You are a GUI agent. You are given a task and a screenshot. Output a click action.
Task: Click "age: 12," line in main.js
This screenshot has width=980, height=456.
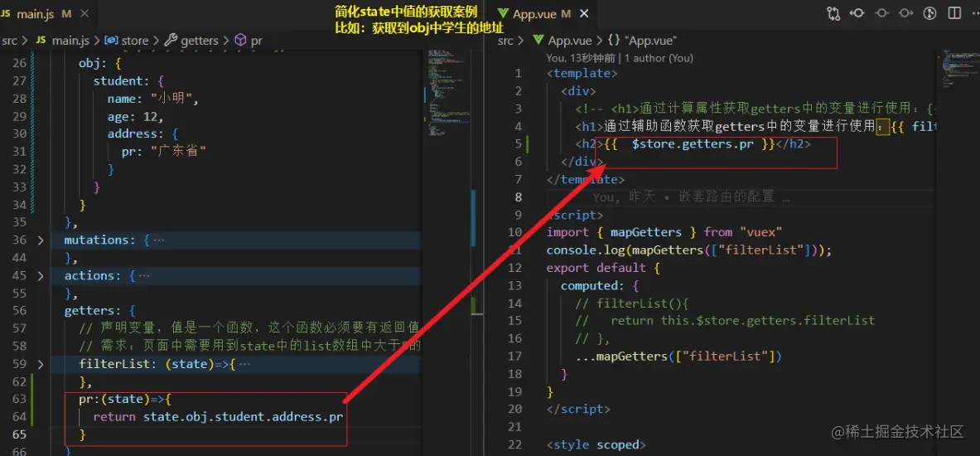coord(136,116)
